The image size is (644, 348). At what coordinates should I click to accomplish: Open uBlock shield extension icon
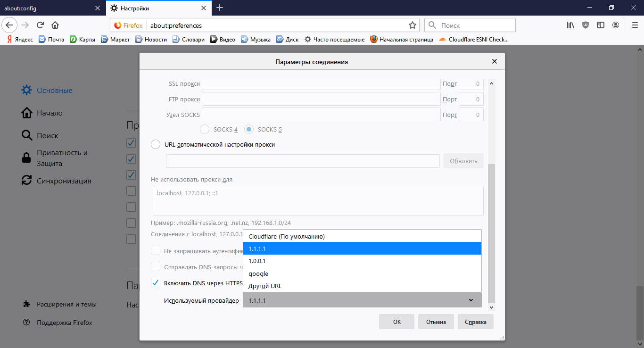pyautogui.click(x=586, y=25)
